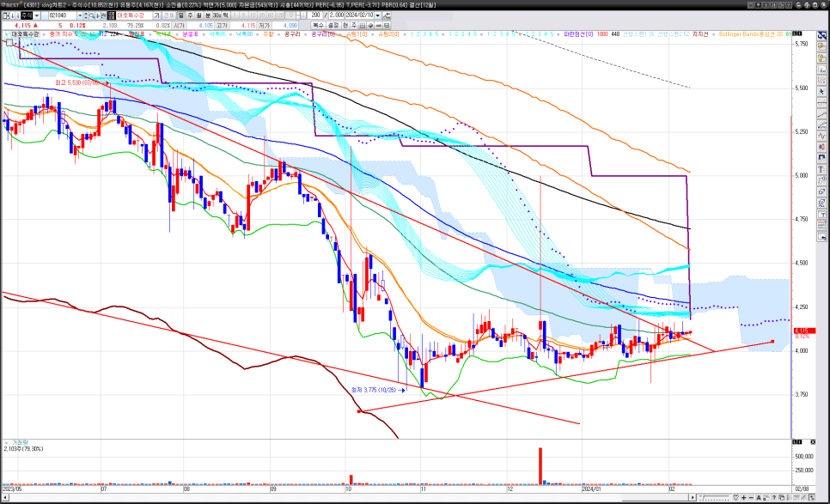830x504 pixels.
Task: Open the 2024/02/10 date picker dropdown
Action: pos(377,15)
